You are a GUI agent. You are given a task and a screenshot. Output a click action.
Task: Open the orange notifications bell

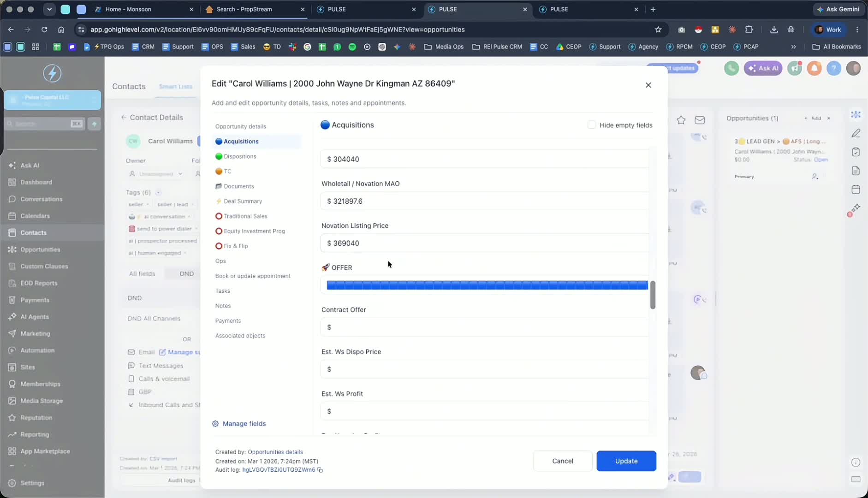pos(814,68)
